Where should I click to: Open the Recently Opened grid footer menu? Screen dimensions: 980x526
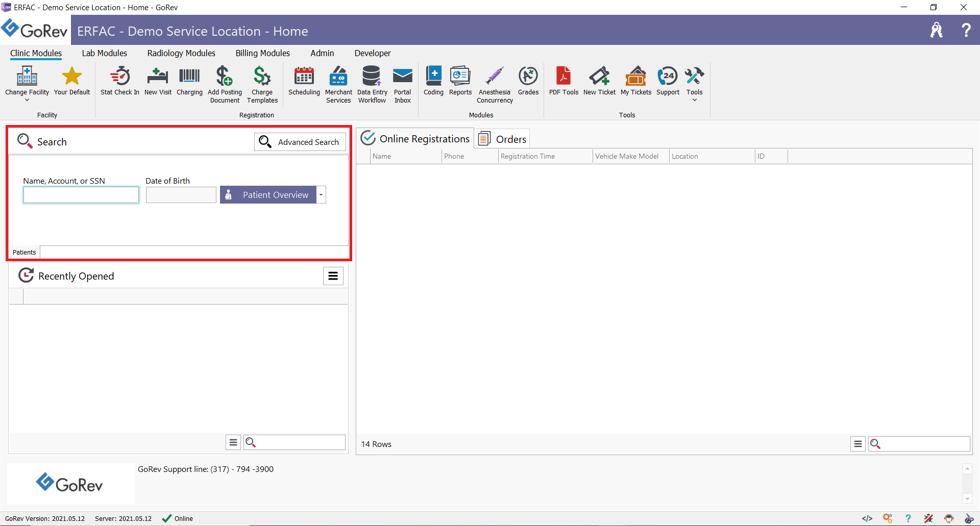(x=233, y=442)
